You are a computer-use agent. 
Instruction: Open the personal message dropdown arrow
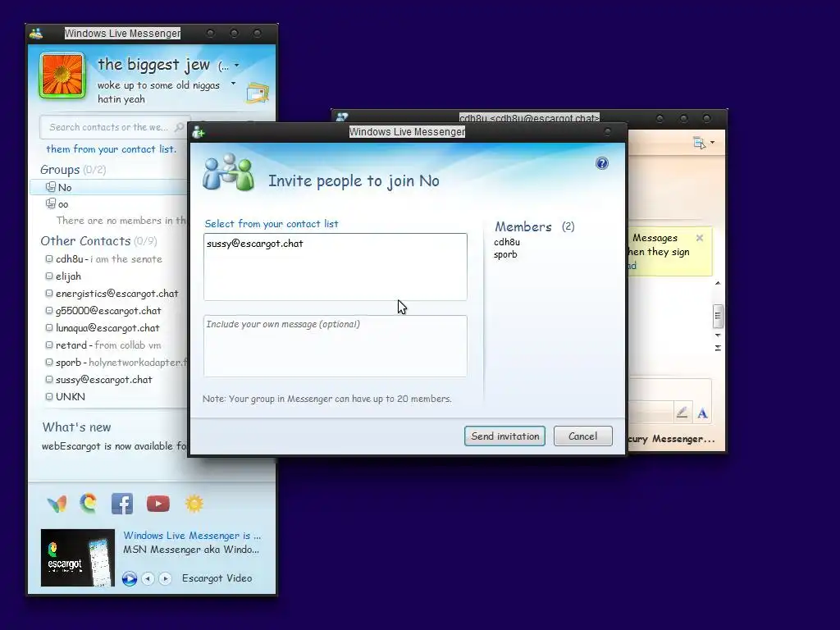[x=233, y=84]
